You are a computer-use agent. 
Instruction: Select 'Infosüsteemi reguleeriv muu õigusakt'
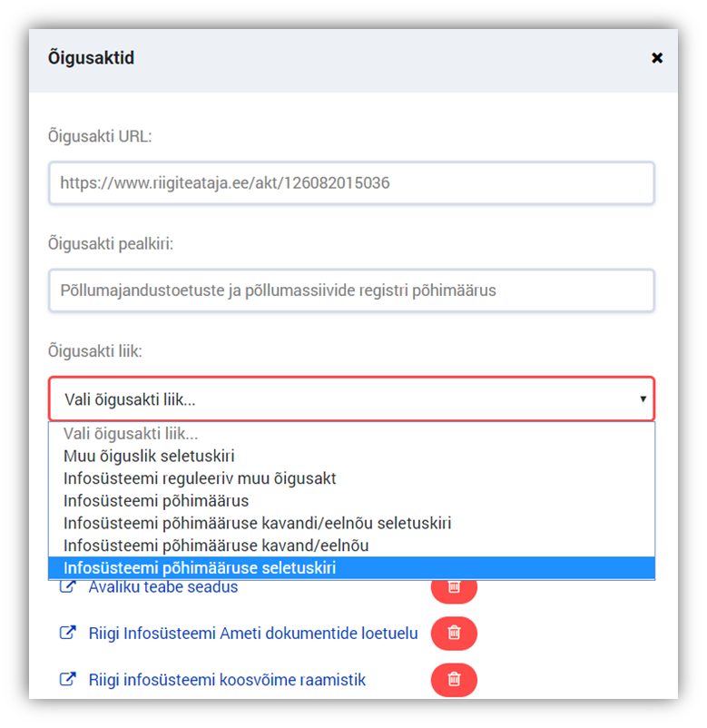point(200,478)
